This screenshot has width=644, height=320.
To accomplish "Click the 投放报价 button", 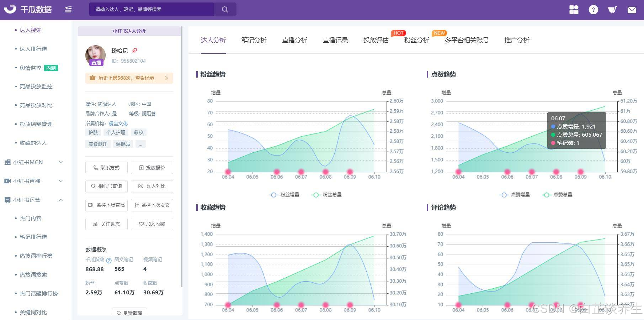I will (x=152, y=168).
